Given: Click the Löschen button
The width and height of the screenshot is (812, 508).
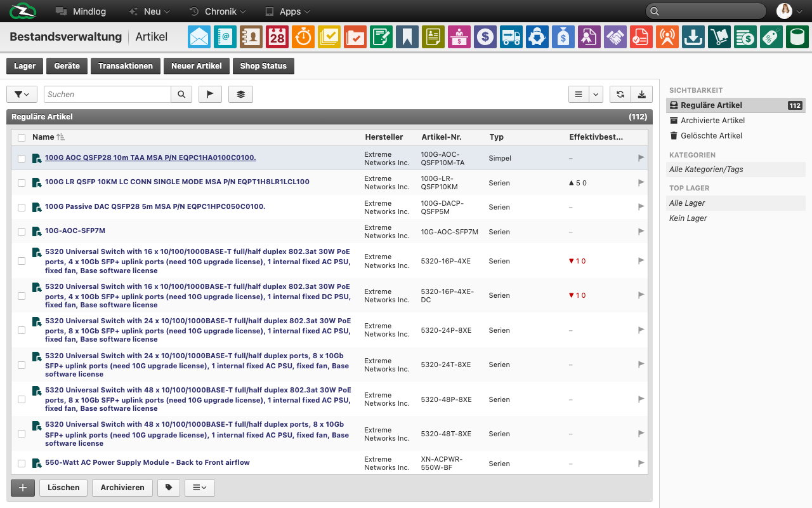Looking at the screenshot, I should point(63,488).
